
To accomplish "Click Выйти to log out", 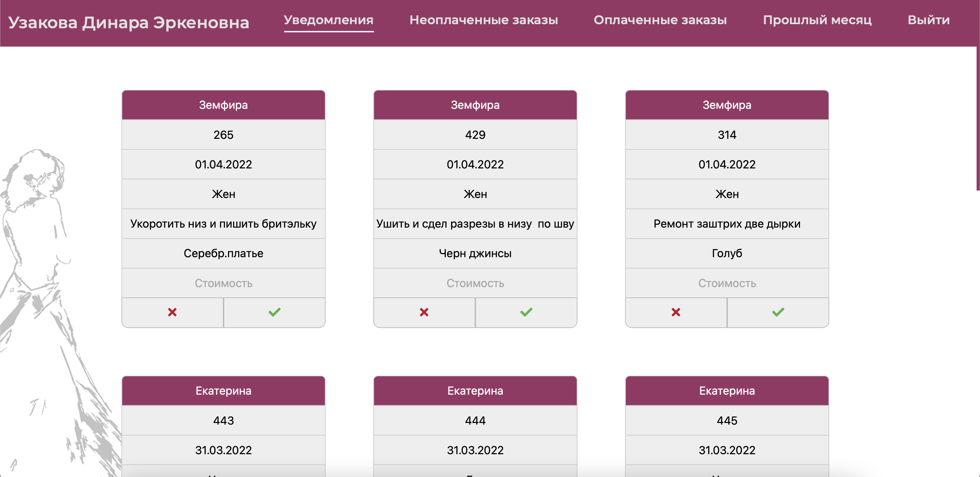I will (929, 20).
